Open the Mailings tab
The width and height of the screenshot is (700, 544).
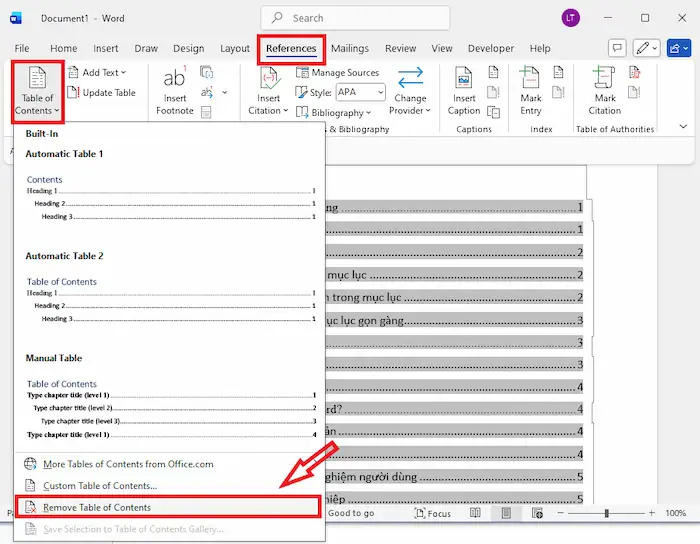click(x=350, y=48)
